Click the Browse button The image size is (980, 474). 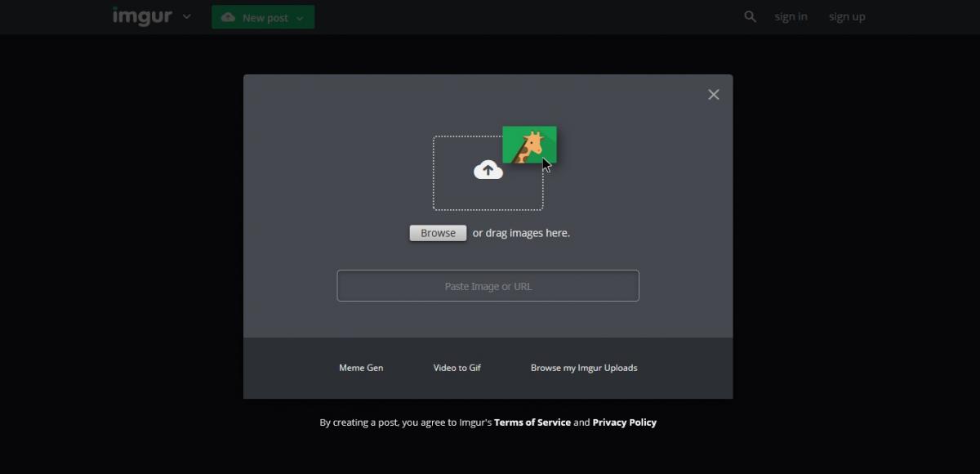pyautogui.click(x=438, y=233)
